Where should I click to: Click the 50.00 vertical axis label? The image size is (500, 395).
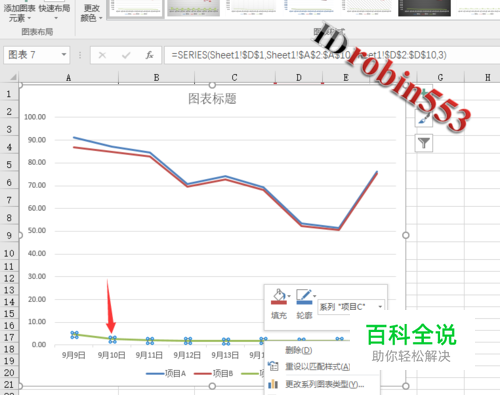(x=37, y=231)
